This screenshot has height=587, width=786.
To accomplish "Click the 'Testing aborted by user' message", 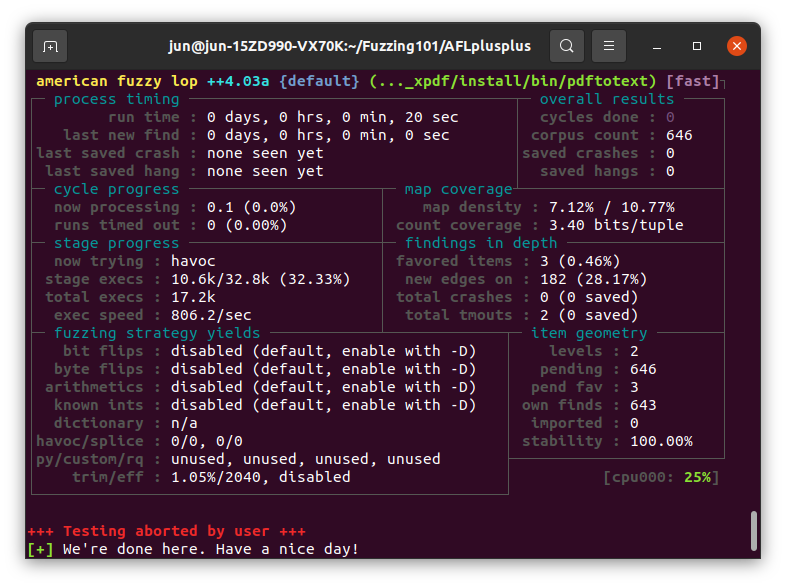I will (166, 532).
